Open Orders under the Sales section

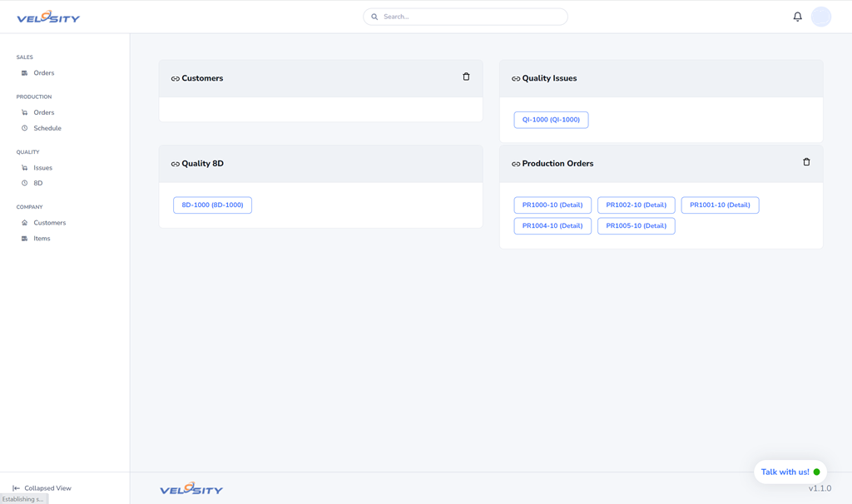point(43,73)
